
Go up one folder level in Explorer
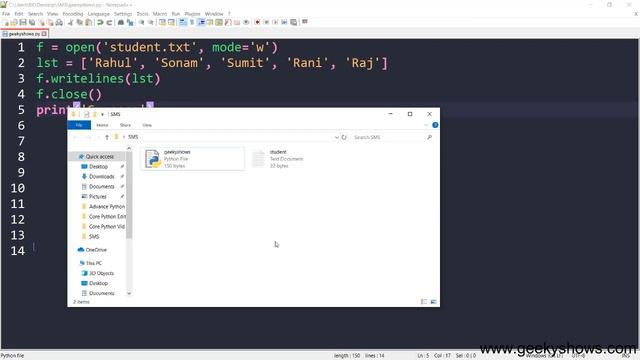(x=107, y=137)
